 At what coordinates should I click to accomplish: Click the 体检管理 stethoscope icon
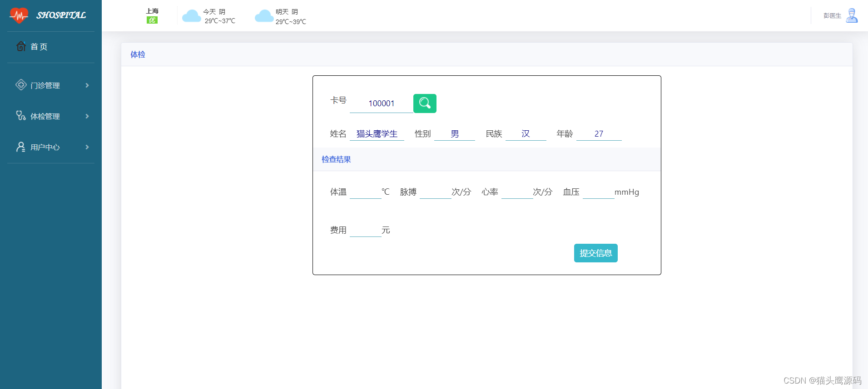[21, 116]
